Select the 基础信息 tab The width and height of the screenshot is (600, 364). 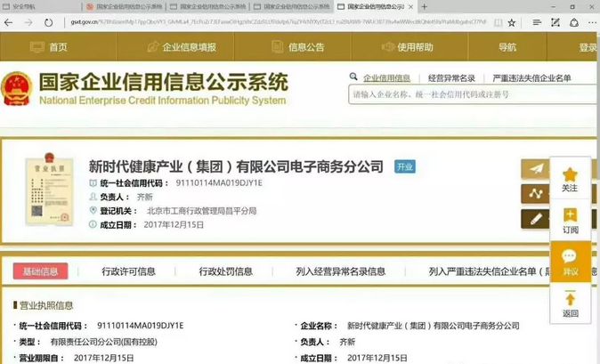[x=41, y=271]
